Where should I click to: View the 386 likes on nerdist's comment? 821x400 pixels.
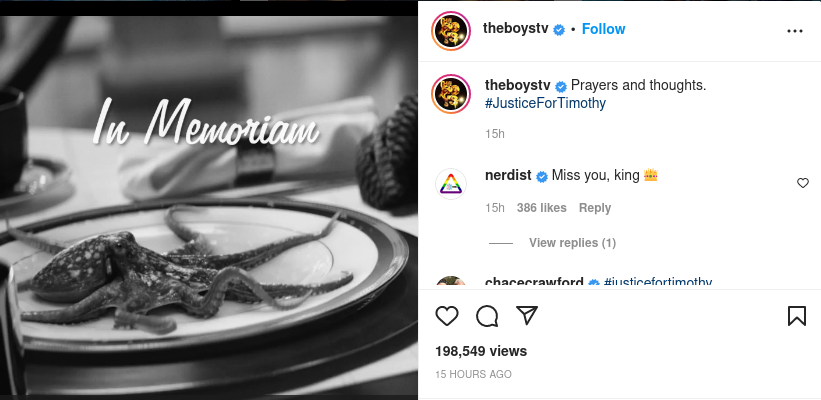(x=542, y=208)
